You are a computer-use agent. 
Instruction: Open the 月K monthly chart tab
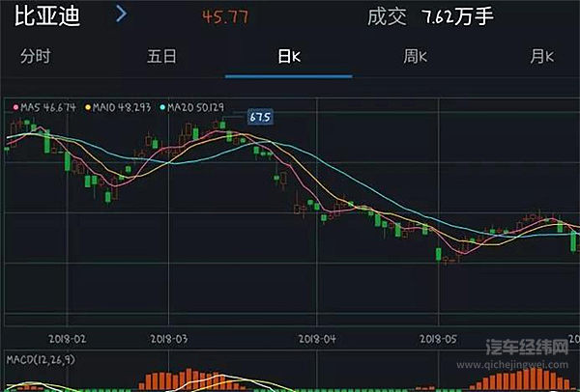(542, 57)
